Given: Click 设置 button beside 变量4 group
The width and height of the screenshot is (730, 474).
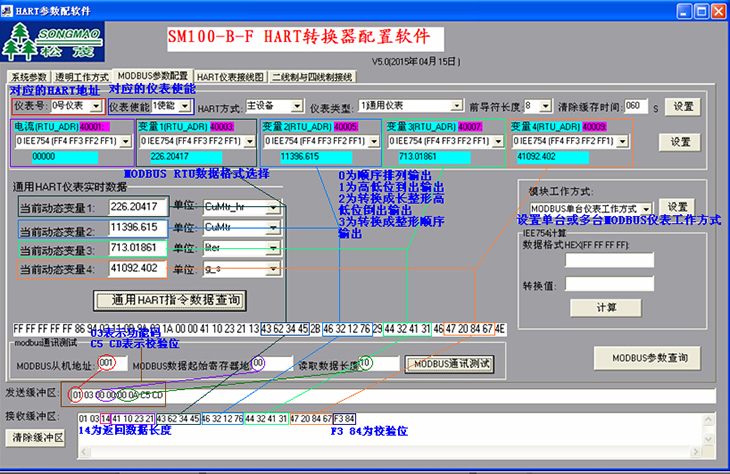Looking at the screenshot, I should [680, 142].
